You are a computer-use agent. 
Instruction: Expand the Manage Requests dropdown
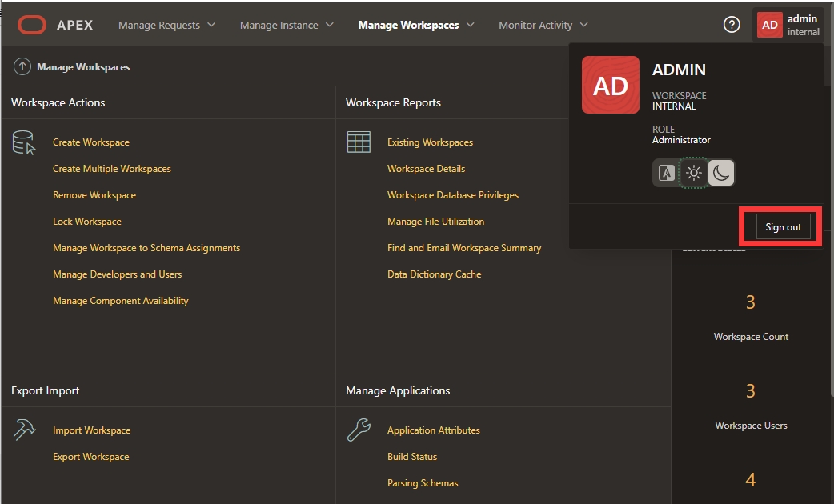click(166, 25)
